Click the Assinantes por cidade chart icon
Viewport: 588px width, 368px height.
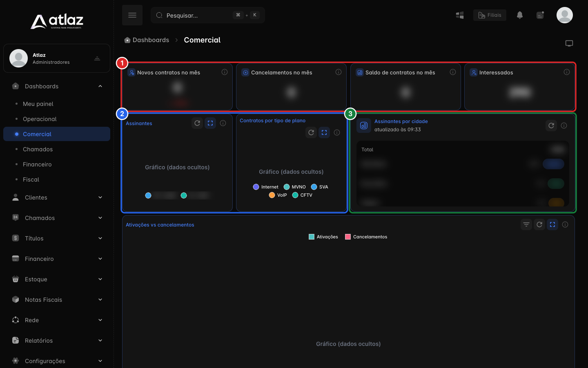364,126
